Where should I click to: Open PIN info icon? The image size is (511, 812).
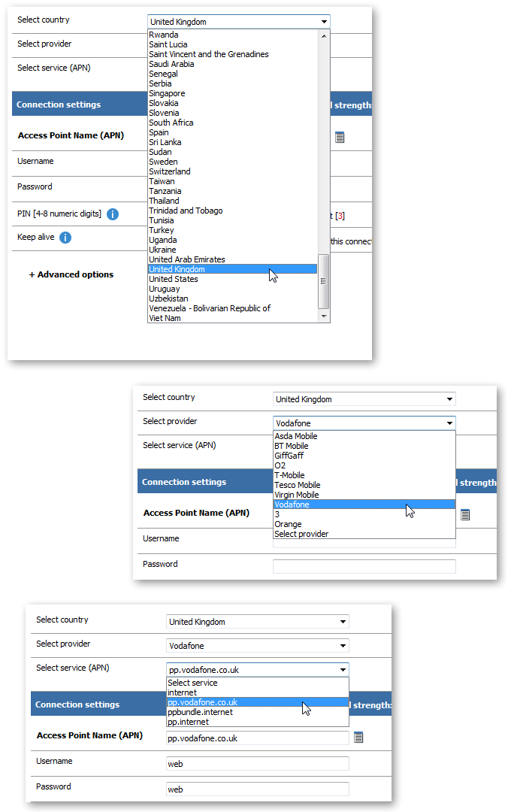pos(113,214)
